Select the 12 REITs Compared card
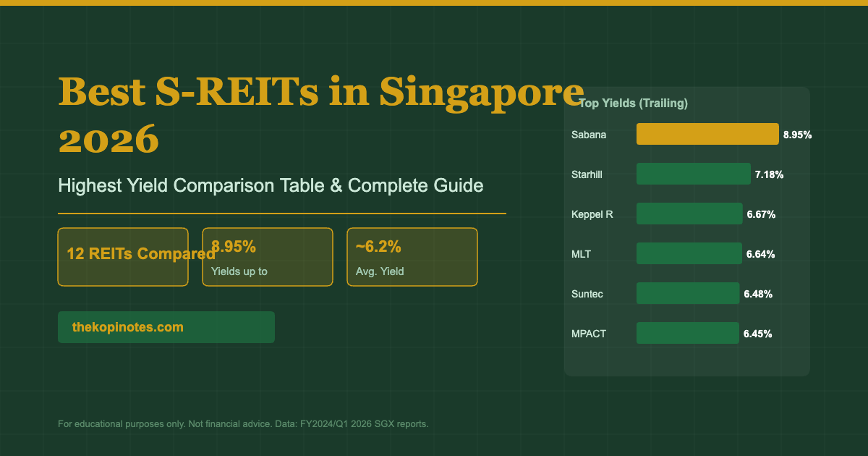Image resolution: width=868 pixels, height=456 pixels. [123, 257]
